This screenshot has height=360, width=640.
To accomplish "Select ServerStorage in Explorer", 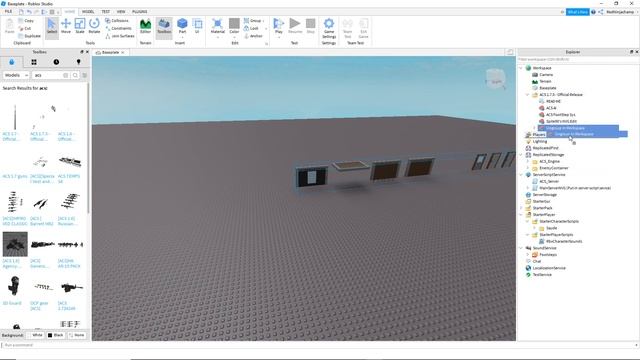I will point(544,195).
